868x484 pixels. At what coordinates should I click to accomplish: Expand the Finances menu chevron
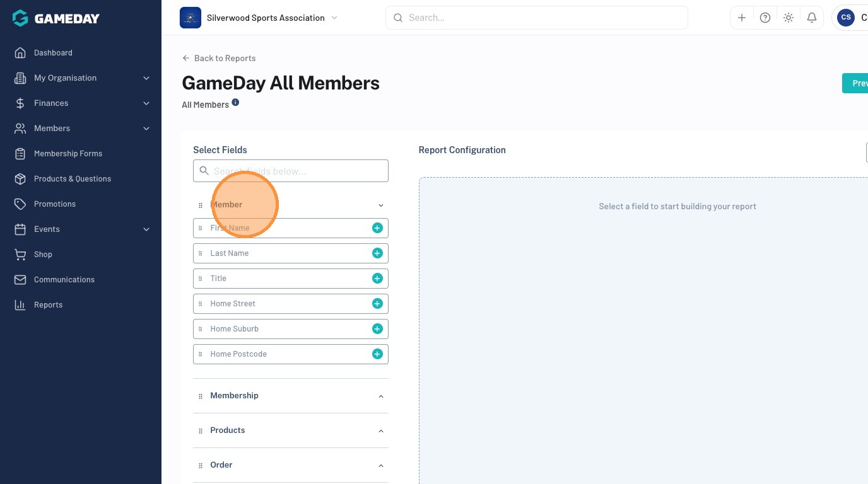tap(146, 103)
